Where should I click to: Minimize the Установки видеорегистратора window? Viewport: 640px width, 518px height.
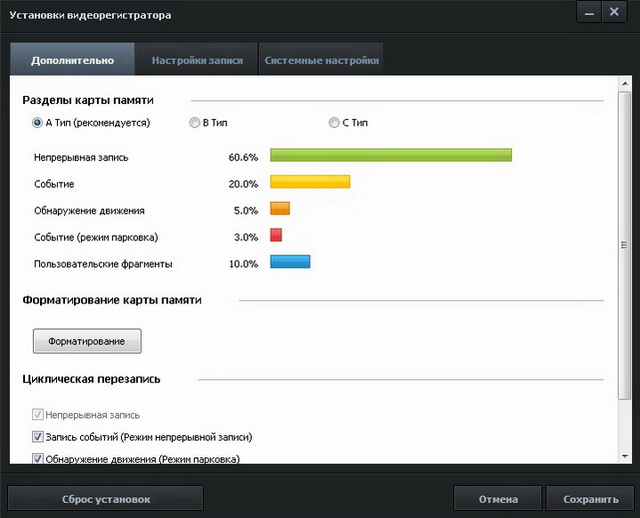[x=589, y=13]
